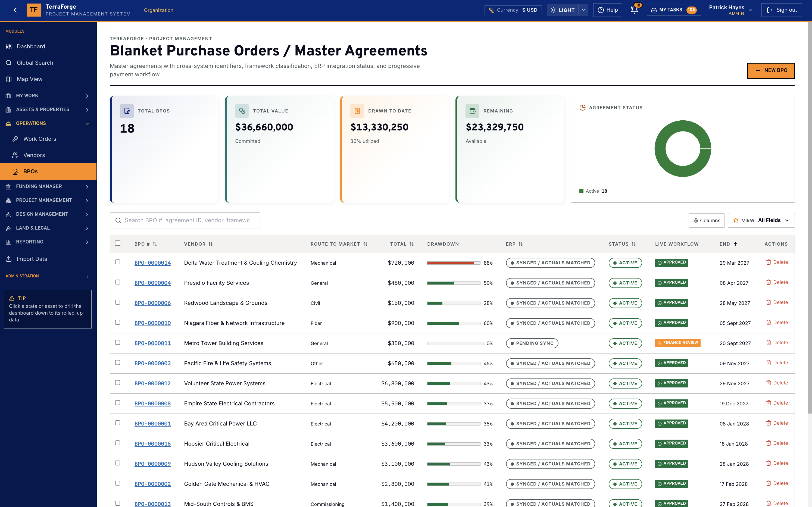Screen dimensions: 812x507
Task: Open the LIGHT theme dropdown arrow
Action: [x=583, y=10]
